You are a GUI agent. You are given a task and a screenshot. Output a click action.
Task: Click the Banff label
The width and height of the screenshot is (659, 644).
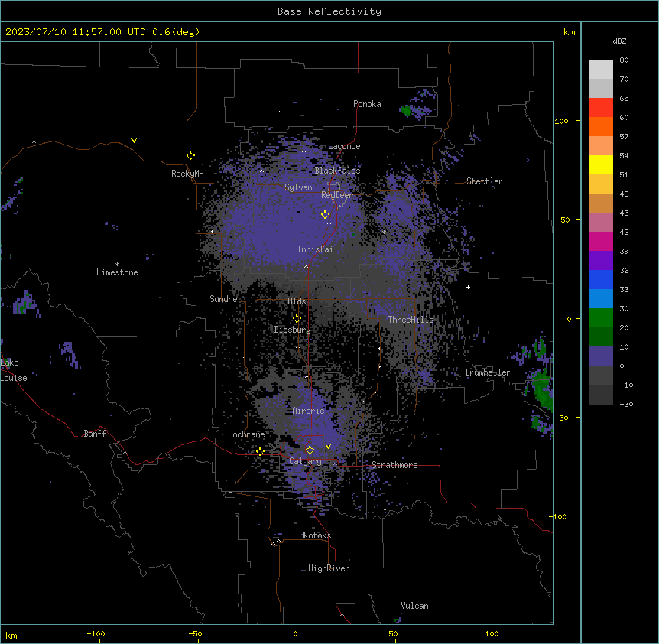pyautogui.click(x=95, y=434)
